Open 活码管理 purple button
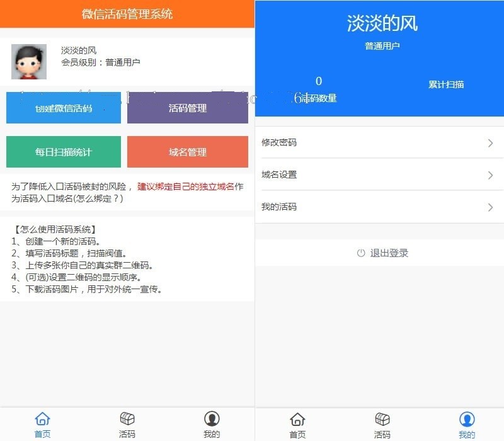The image size is (504, 441). click(188, 108)
